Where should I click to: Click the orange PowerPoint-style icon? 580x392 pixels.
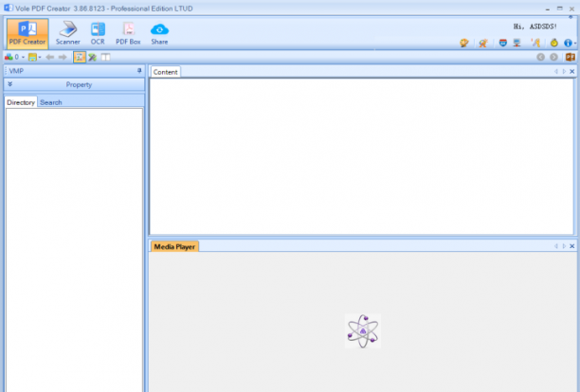(570, 57)
